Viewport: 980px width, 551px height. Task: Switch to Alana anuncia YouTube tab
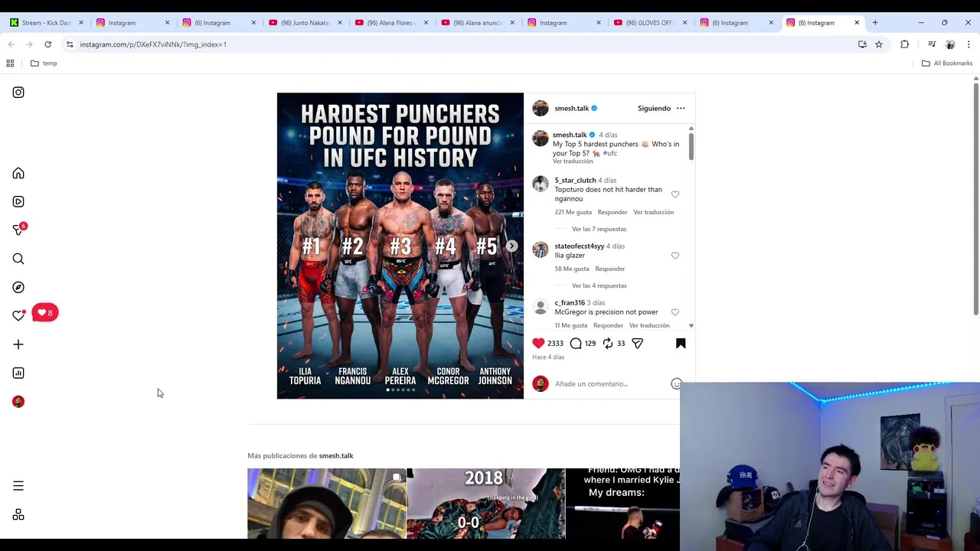[477, 23]
